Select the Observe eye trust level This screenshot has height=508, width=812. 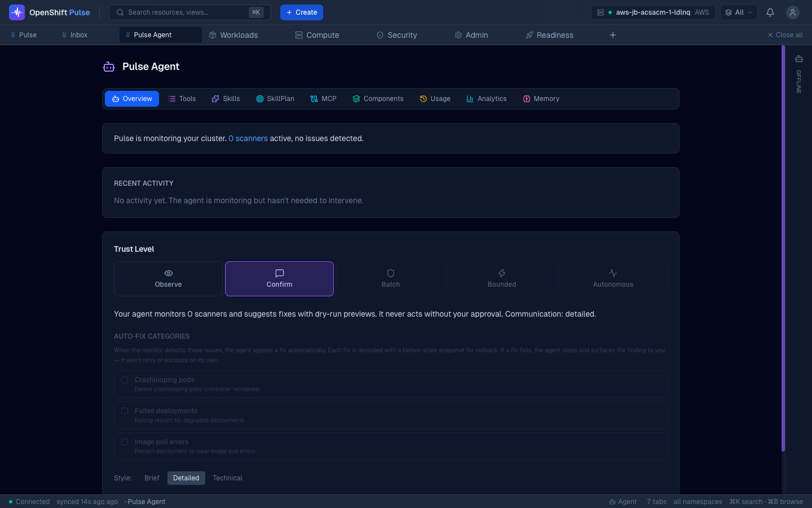pos(168,279)
